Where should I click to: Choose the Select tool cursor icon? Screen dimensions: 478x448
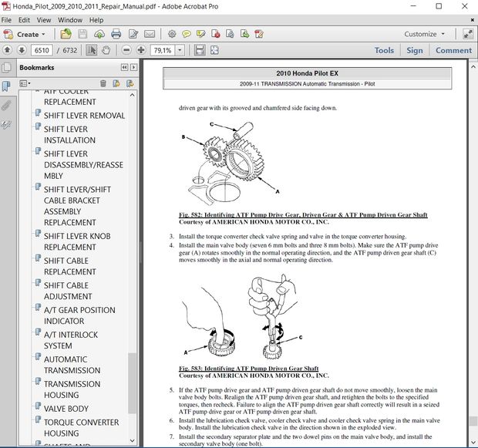[x=92, y=50]
